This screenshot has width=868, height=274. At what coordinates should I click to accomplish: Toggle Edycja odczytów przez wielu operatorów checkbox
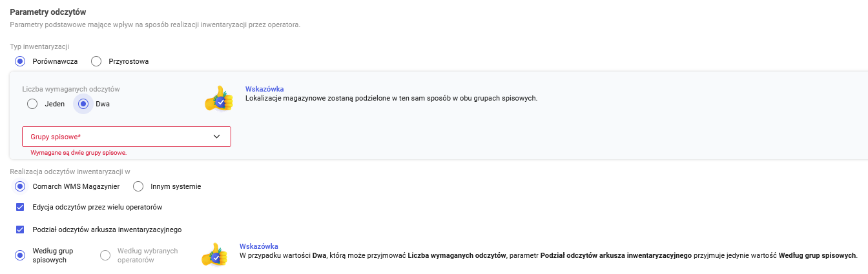click(20, 208)
